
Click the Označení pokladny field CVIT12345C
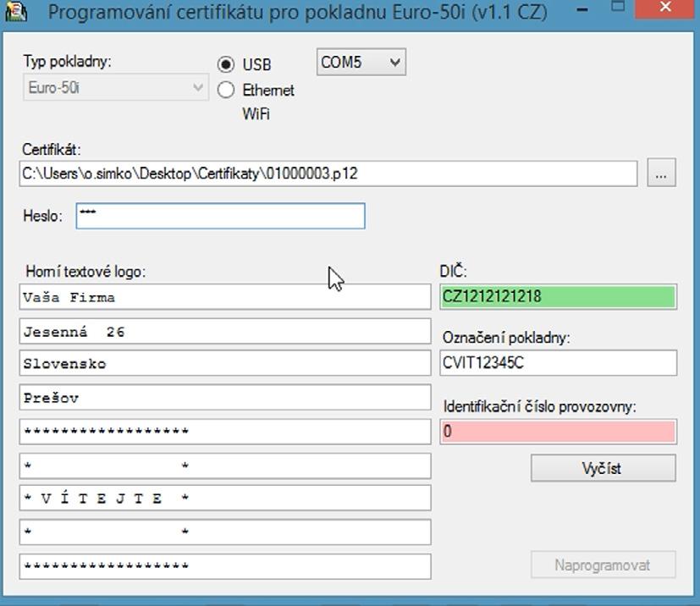click(558, 363)
